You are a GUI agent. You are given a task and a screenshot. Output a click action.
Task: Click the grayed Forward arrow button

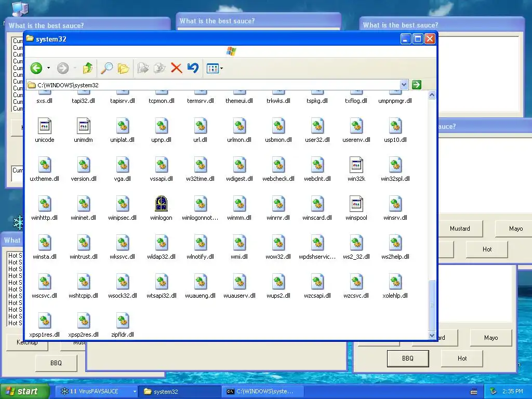coord(63,68)
